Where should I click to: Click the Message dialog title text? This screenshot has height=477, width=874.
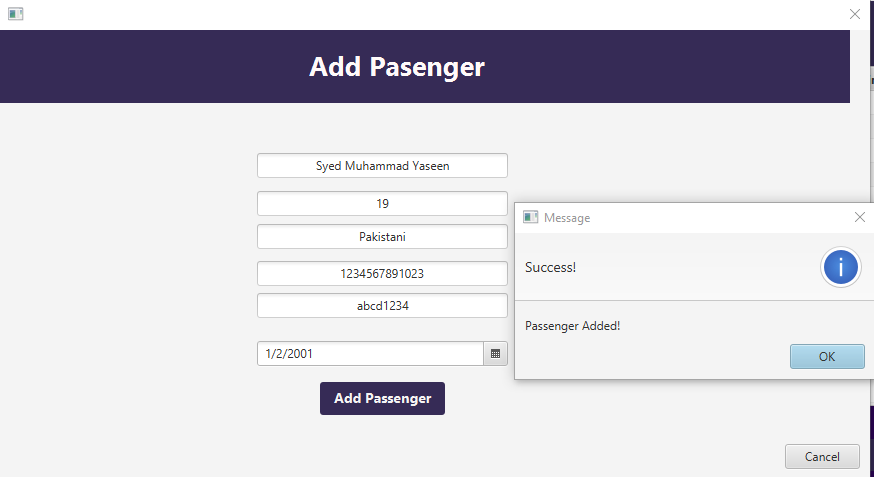(567, 218)
